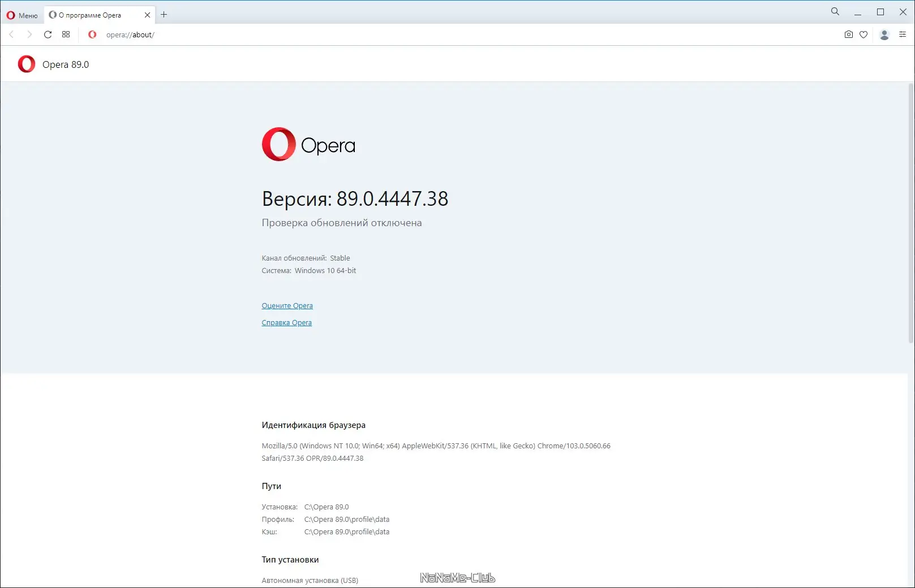Click the 'Opera 89.0' header label
915x588 pixels.
click(x=66, y=64)
